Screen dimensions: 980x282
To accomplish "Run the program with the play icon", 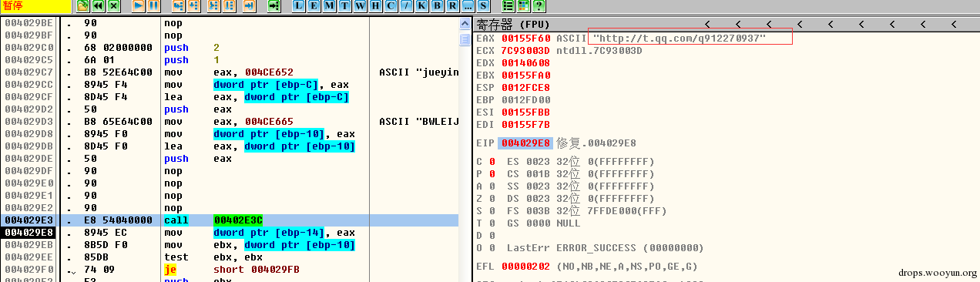I will [138, 5].
